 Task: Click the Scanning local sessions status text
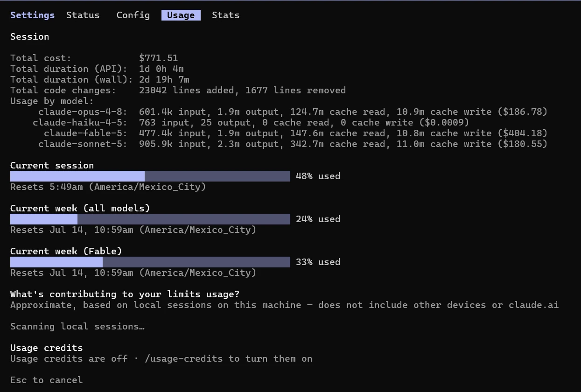pos(77,326)
